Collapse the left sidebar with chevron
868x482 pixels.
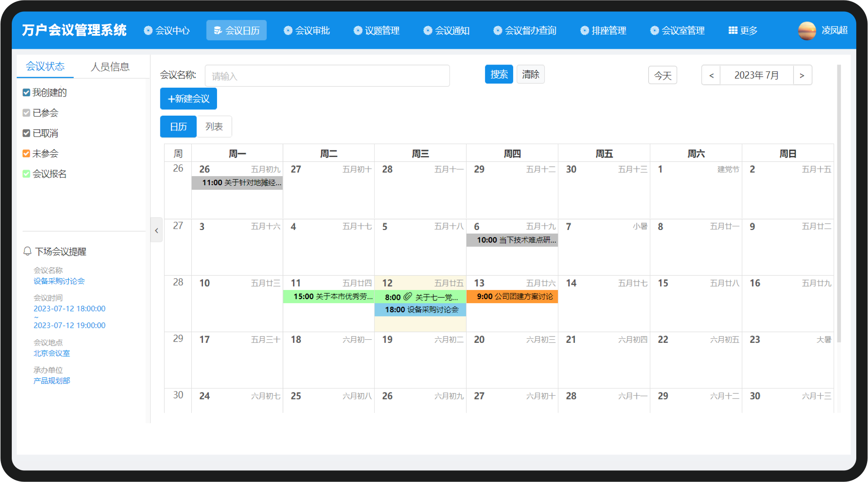point(156,230)
